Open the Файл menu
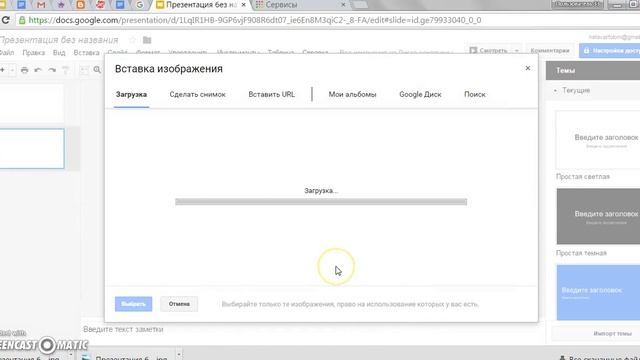Viewport: 640px width, 360px height. pyautogui.click(x=7, y=53)
